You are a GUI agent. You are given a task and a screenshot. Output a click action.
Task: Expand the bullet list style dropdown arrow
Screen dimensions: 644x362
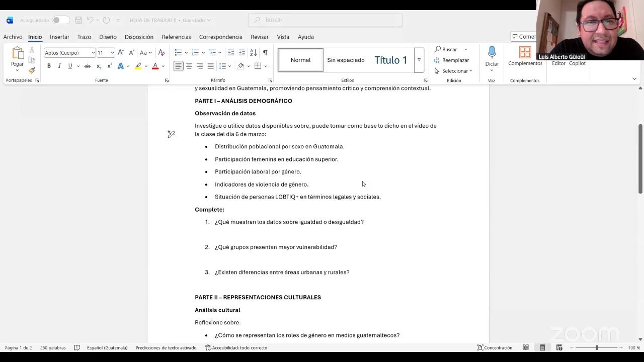[186, 53]
